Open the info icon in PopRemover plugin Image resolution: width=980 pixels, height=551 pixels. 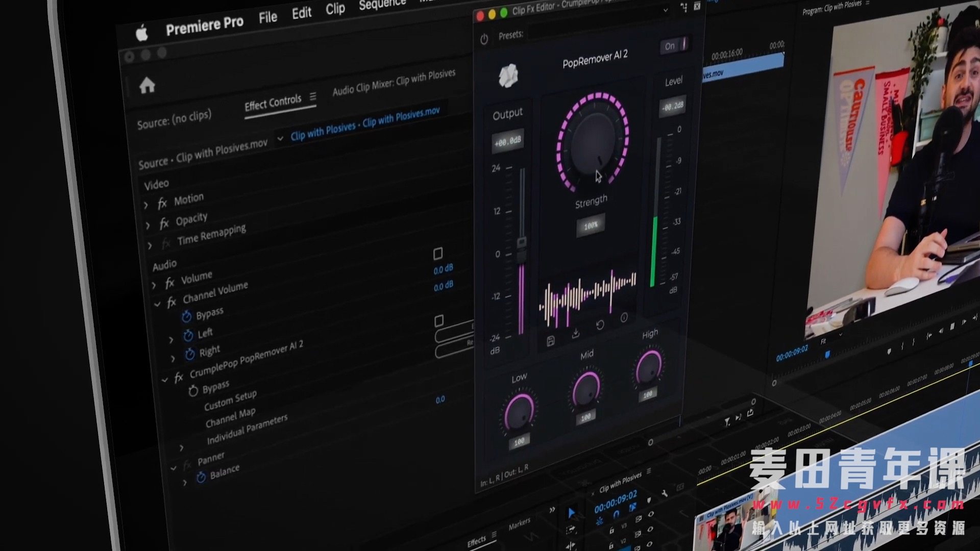(624, 318)
